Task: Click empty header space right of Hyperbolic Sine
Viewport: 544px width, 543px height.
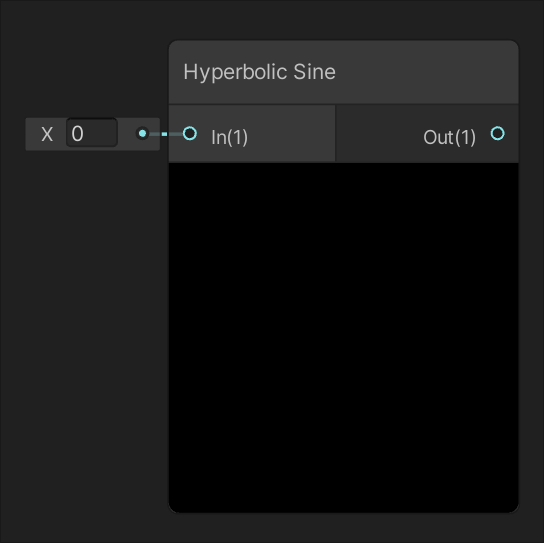Action: (x=427, y=72)
